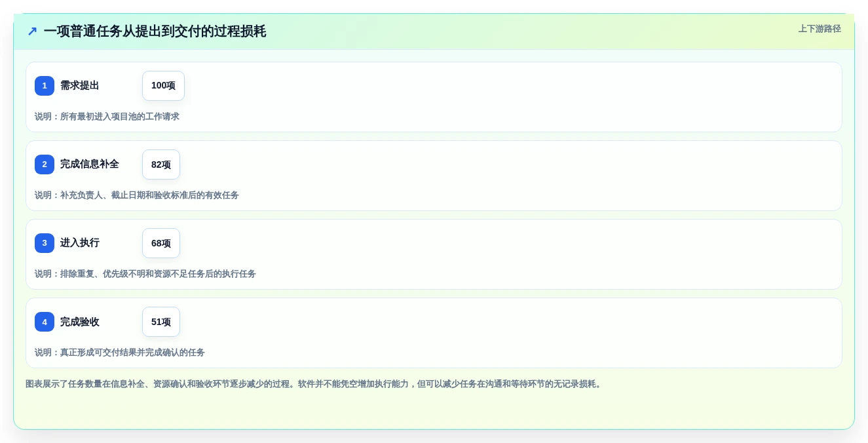Select the step 2 number badge
The width and height of the screenshot is (868, 443).
[x=45, y=164]
